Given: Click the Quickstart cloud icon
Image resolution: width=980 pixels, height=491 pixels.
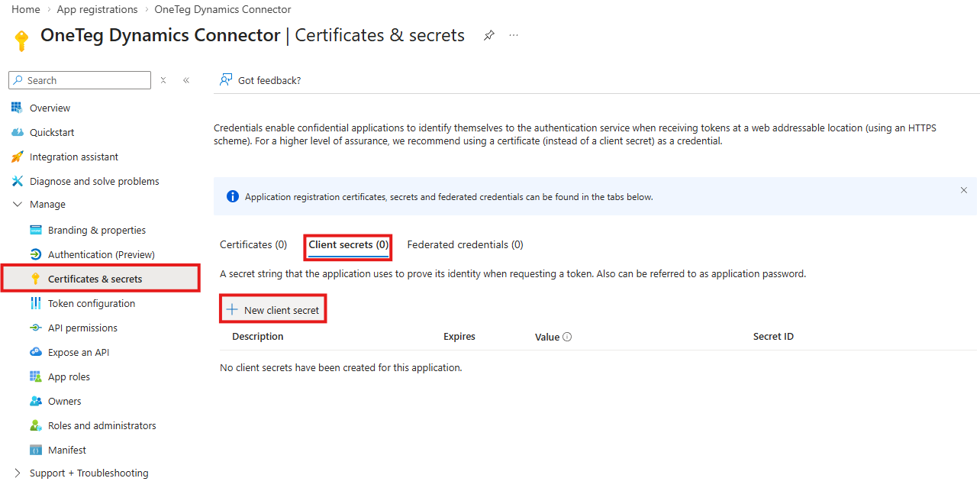Looking at the screenshot, I should [17, 132].
